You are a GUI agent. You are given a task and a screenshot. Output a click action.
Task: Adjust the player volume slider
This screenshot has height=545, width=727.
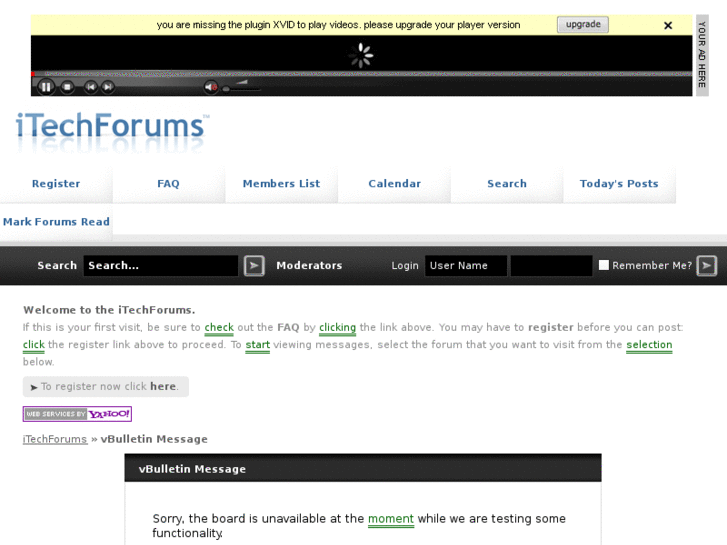coord(241,87)
